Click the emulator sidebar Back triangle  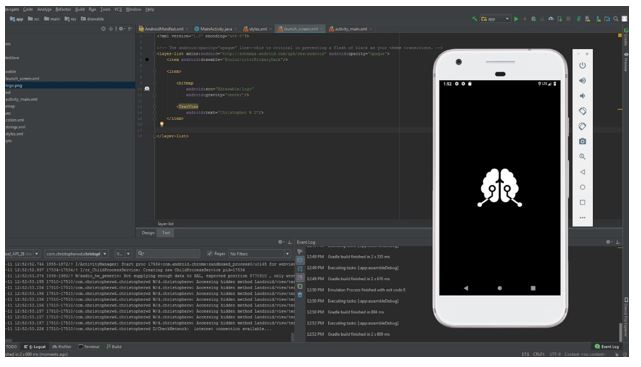tap(583, 172)
